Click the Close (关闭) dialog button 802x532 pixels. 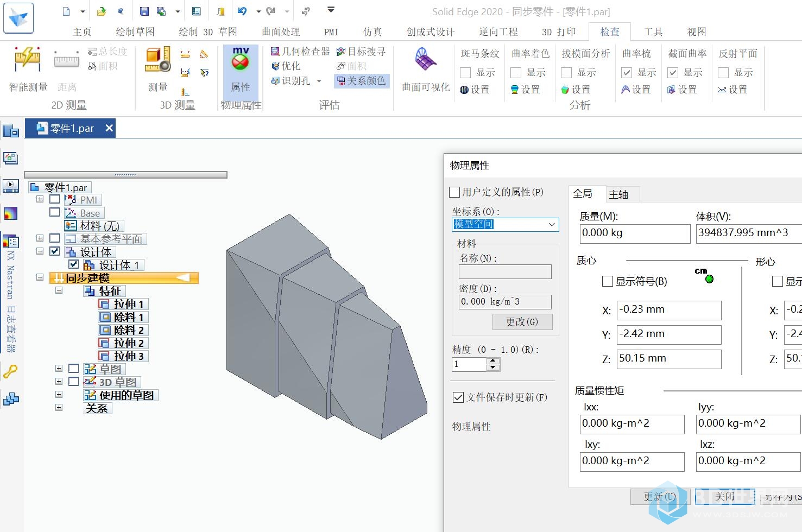725,497
